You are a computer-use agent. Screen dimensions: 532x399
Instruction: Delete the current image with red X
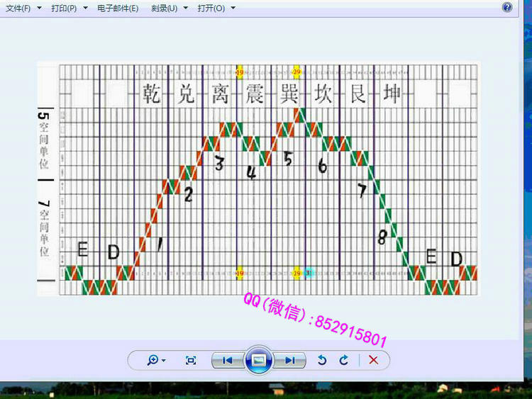(x=373, y=360)
